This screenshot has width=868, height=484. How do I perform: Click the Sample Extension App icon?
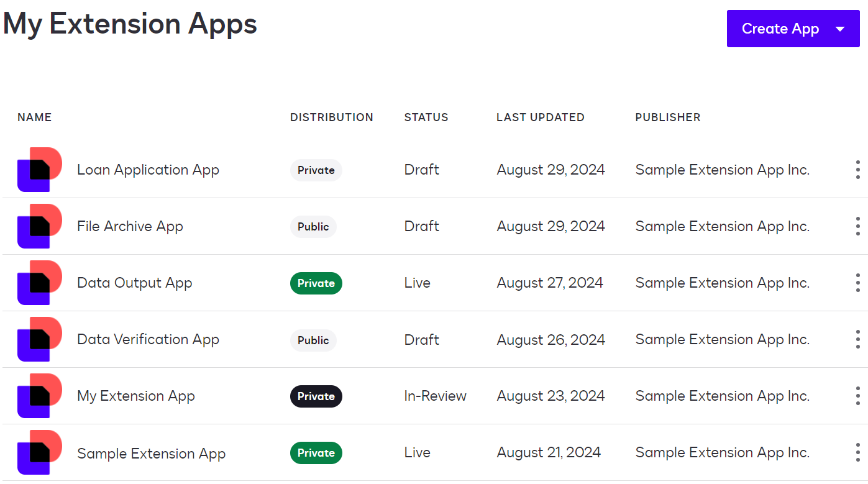click(x=39, y=452)
